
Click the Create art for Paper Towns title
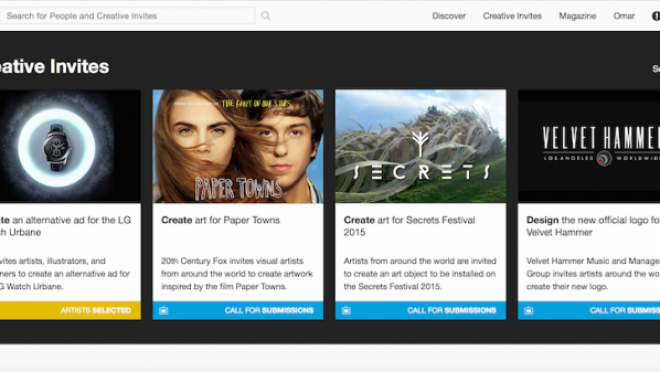point(221,220)
